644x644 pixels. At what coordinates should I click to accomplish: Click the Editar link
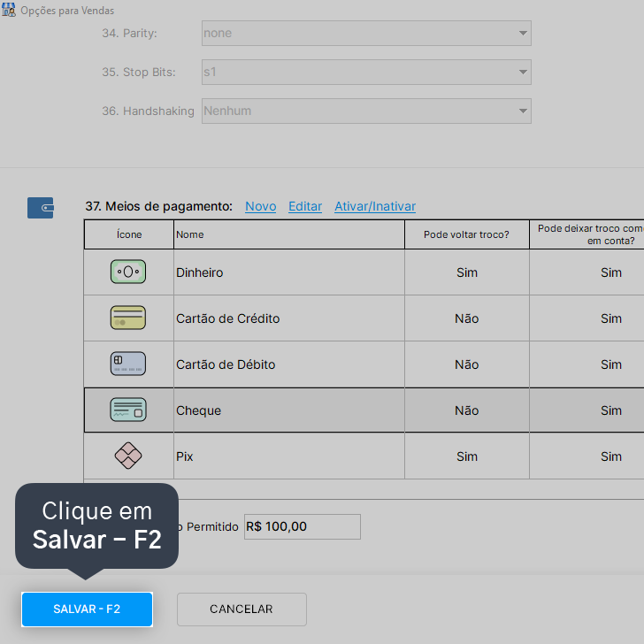[x=304, y=206]
